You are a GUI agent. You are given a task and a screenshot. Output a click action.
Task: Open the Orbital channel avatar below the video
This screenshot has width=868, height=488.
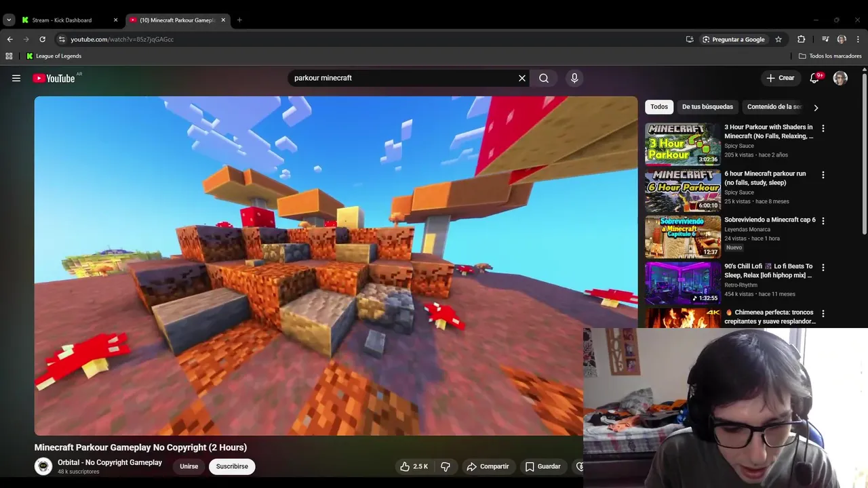[x=43, y=466]
